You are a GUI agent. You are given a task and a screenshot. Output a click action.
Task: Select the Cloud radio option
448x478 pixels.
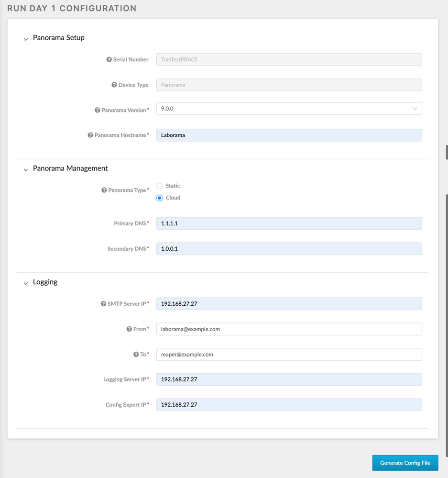(x=160, y=198)
